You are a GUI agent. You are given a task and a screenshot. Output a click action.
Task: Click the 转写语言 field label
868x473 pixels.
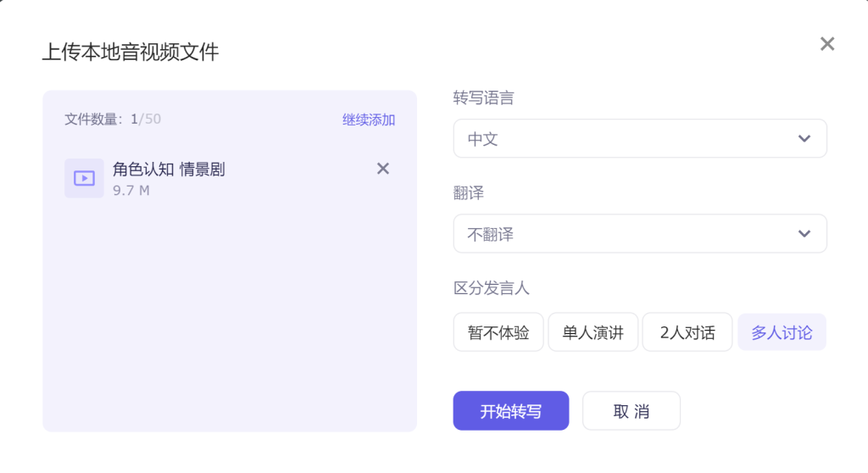coord(483,98)
